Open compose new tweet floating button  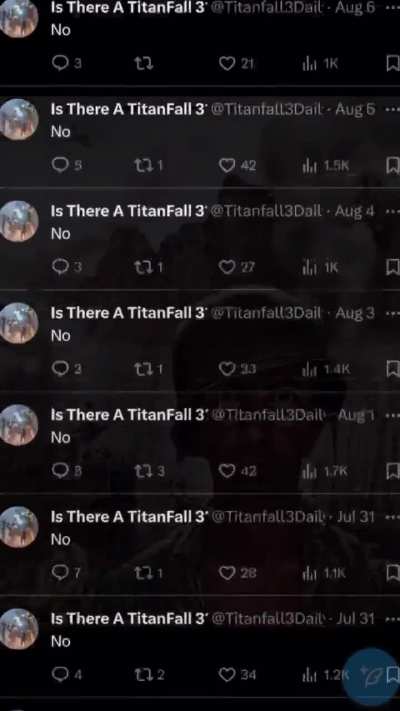(371, 677)
